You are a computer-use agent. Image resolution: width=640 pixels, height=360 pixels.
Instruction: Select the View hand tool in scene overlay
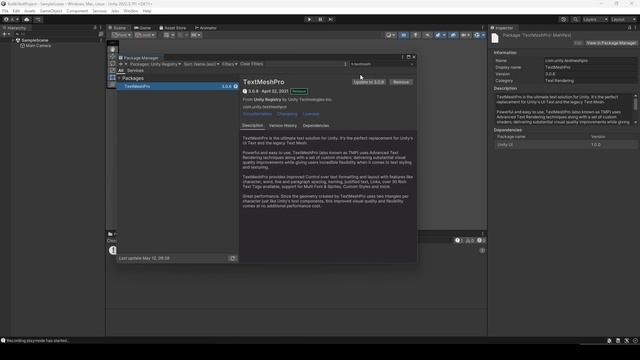point(113,49)
